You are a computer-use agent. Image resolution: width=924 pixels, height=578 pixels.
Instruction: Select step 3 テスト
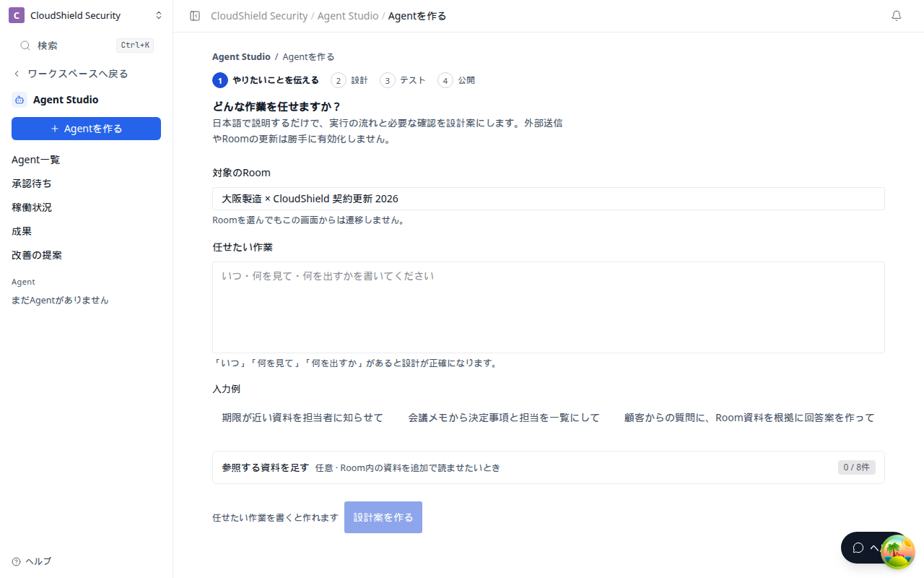click(403, 80)
